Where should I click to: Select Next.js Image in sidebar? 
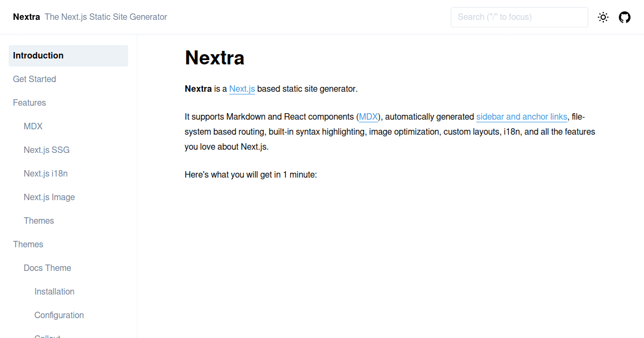(49, 197)
